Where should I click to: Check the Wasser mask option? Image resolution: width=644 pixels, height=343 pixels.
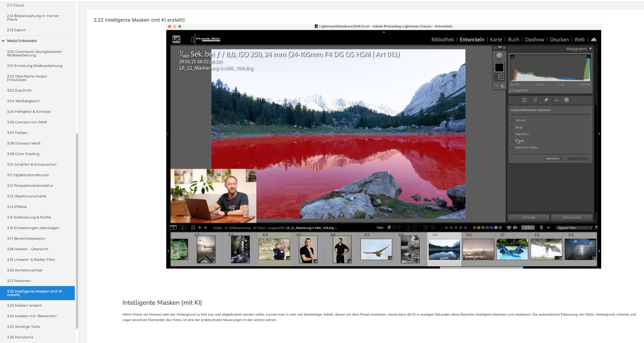(x=512, y=141)
